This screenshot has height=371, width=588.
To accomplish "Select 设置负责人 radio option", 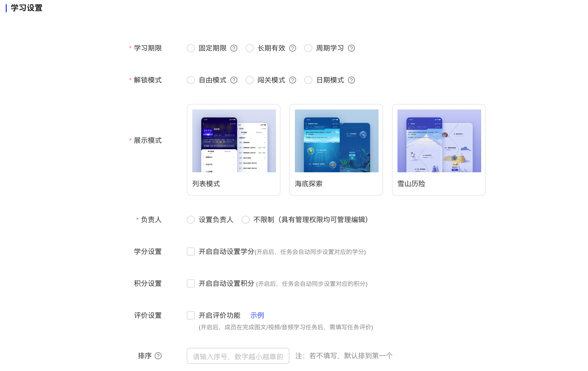I will pyautogui.click(x=191, y=220).
